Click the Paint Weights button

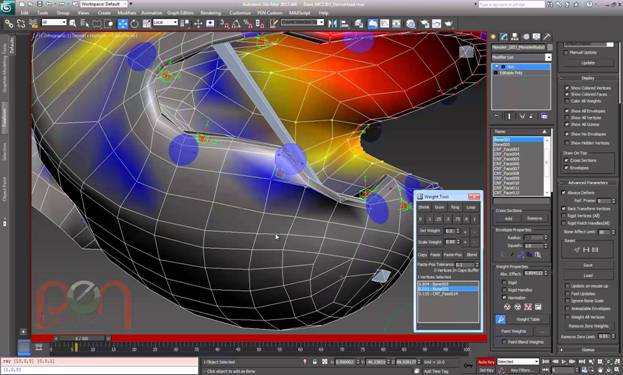[x=514, y=331]
